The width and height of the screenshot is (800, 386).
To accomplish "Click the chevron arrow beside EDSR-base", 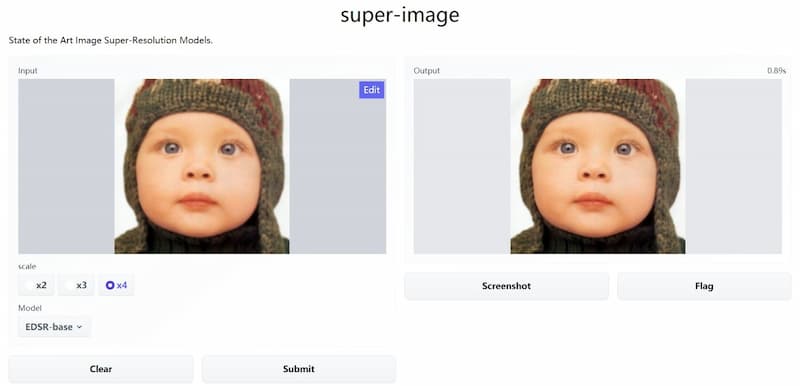I will [79, 327].
